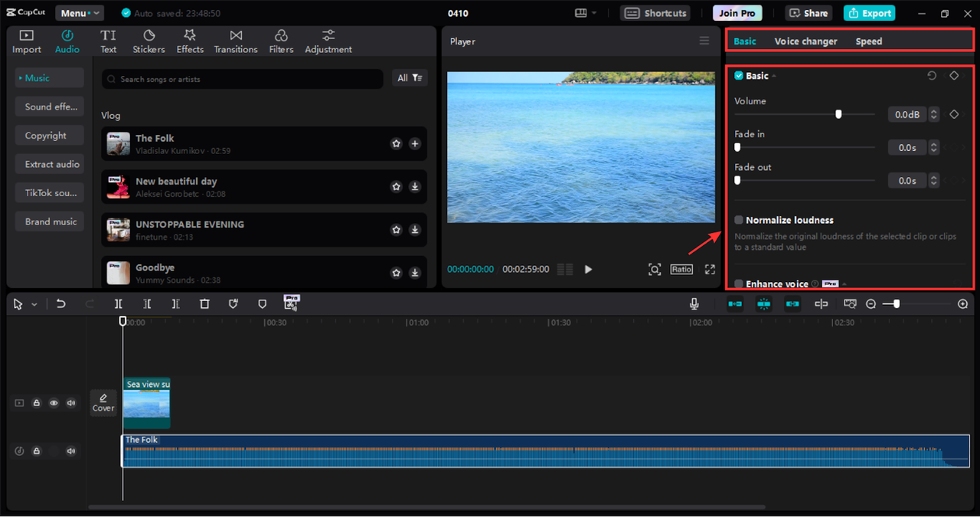This screenshot has width=980, height=518.
Task: Select the Sound effects category
Action: pos(49,107)
